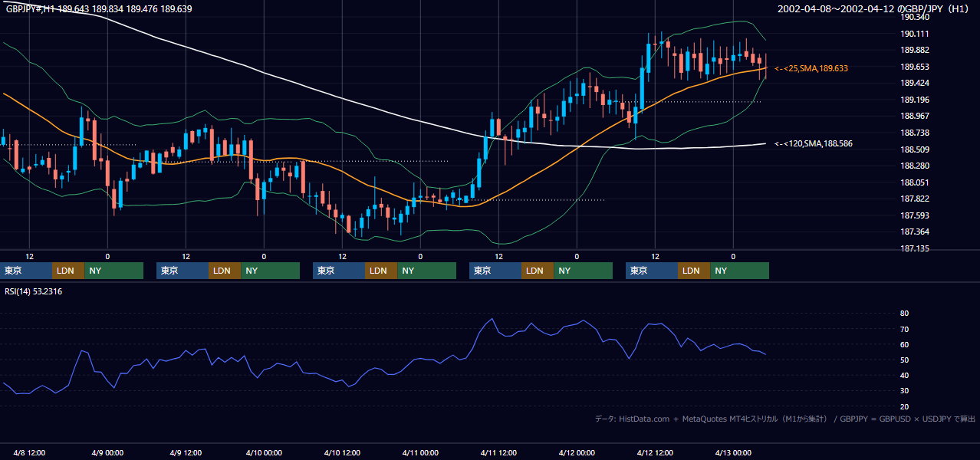980x460 pixels.
Task: Select the 4/10 00:00 time axis marker
Action: click(264, 453)
